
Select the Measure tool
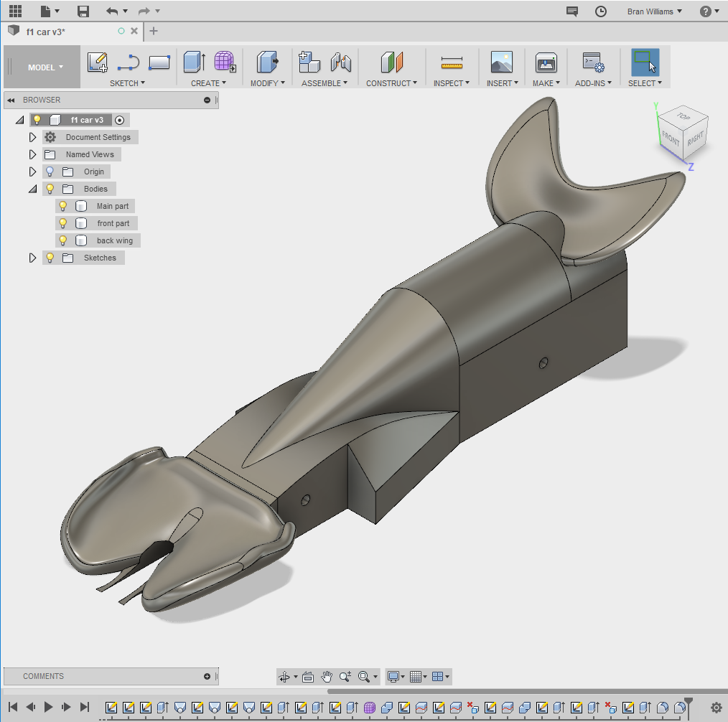tap(452, 62)
